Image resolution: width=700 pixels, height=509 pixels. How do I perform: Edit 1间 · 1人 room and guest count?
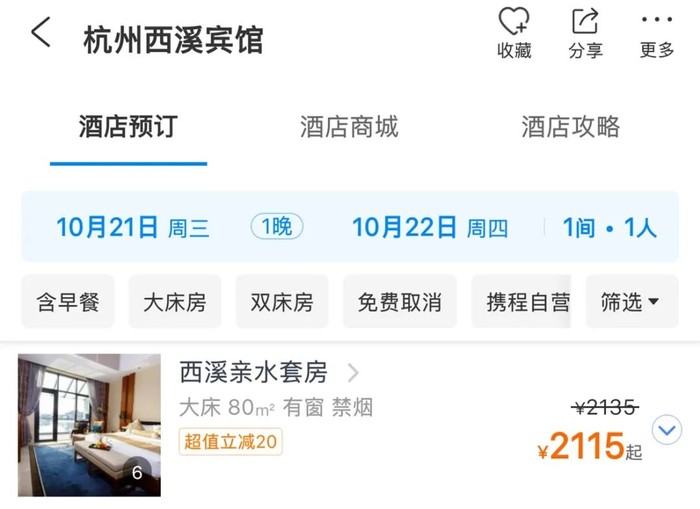609,227
